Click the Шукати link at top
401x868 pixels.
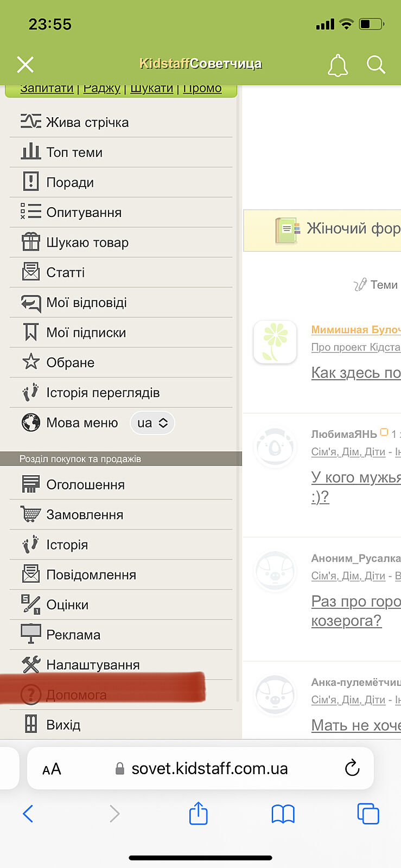pos(151,88)
